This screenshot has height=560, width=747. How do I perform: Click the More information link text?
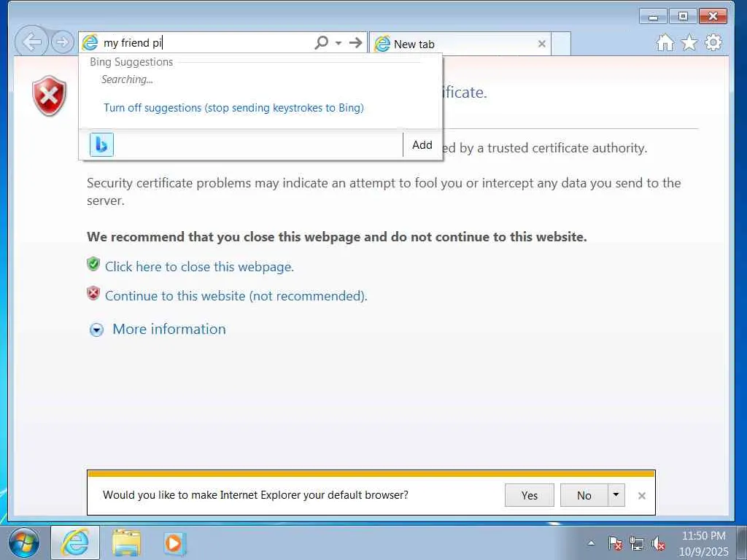point(169,329)
